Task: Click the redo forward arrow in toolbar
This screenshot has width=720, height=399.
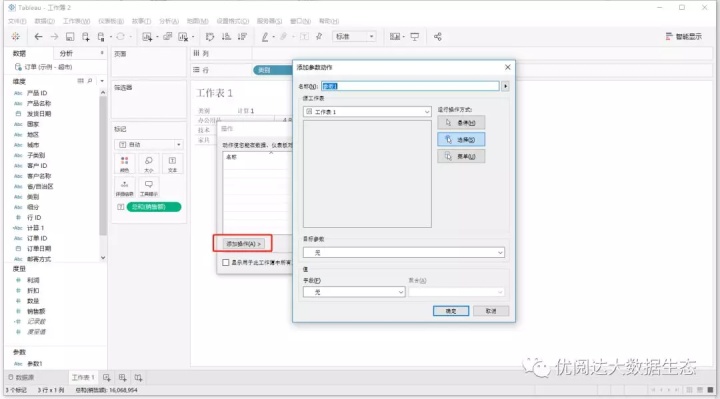Action: coord(54,37)
